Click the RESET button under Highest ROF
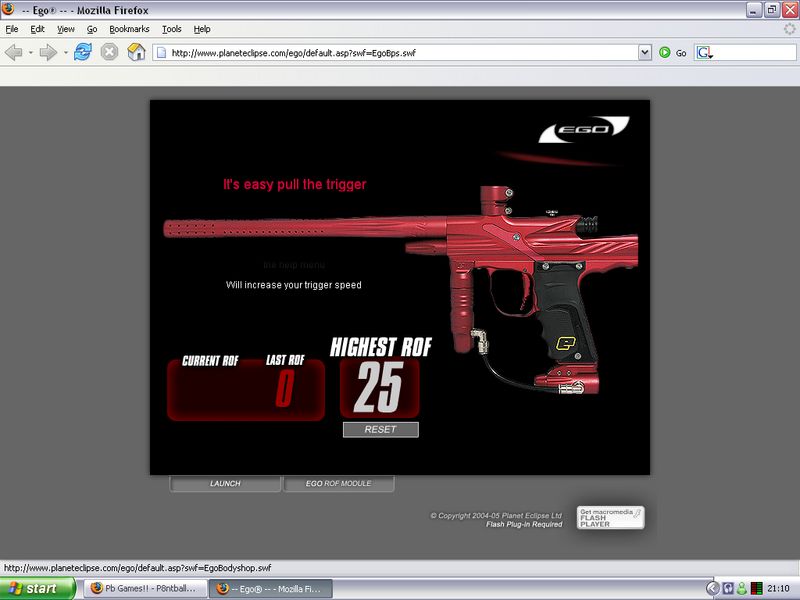The image size is (800, 600). (x=381, y=430)
